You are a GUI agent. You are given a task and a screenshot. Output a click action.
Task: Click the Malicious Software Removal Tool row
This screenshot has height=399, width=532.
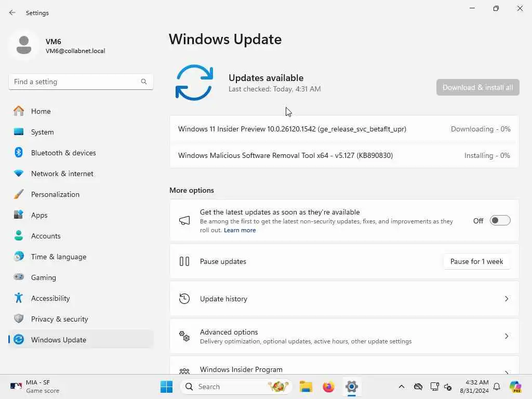pos(344,155)
